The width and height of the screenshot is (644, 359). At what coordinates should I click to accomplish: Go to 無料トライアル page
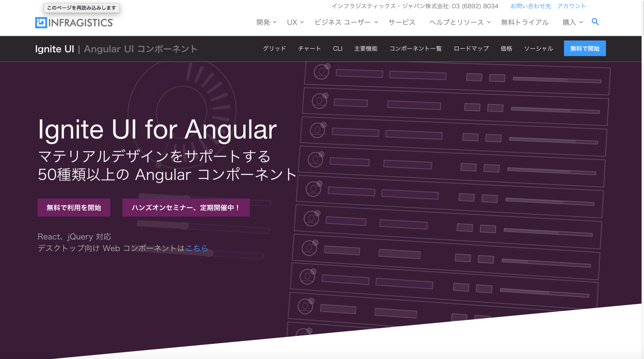(525, 22)
